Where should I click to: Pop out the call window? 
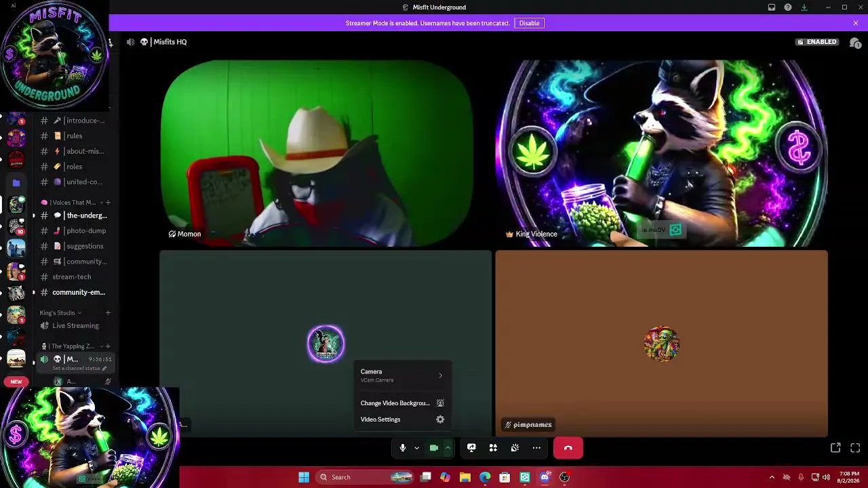[835, 448]
